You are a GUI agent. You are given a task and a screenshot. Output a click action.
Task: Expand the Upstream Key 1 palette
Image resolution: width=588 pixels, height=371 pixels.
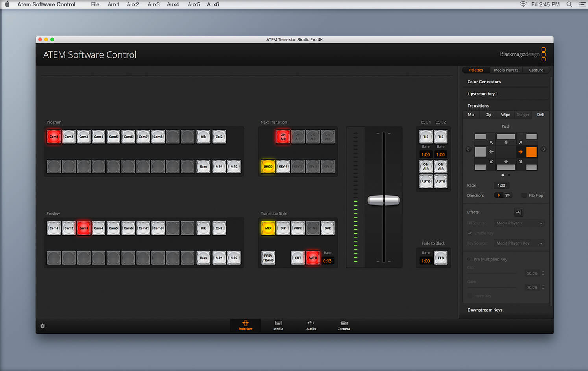coord(482,94)
